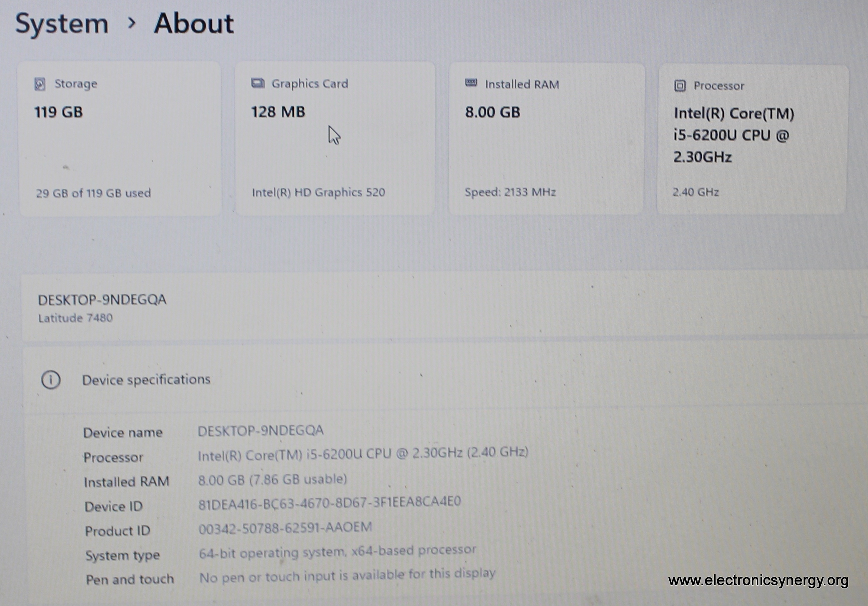Click the Pen and touch row value
The image size is (868, 606).
pyautogui.click(x=347, y=576)
